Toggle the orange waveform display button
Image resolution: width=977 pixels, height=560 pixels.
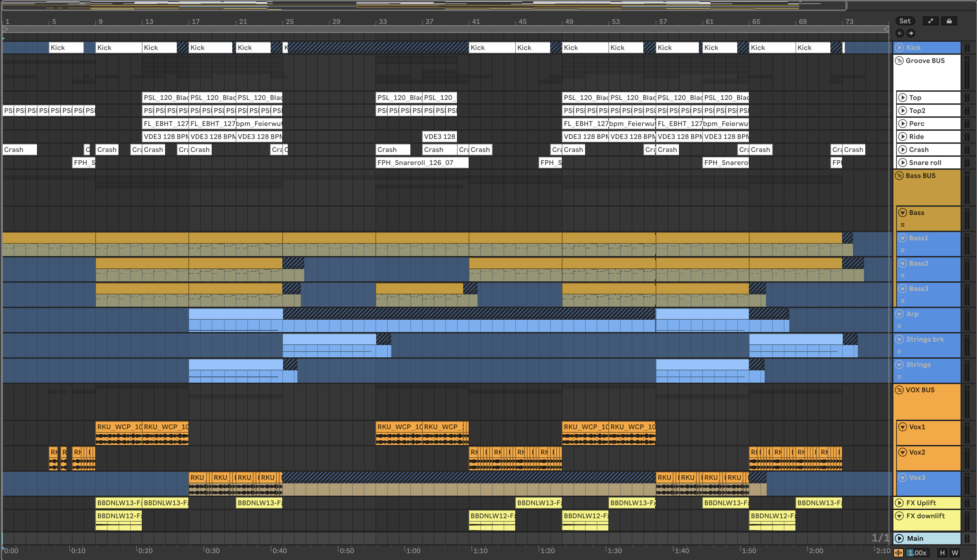point(899,553)
